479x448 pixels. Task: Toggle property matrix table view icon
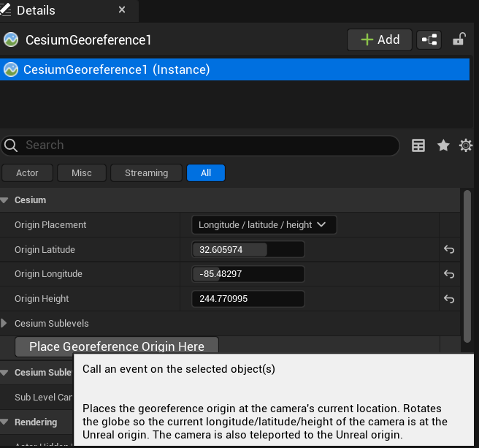pyautogui.click(x=418, y=145)
